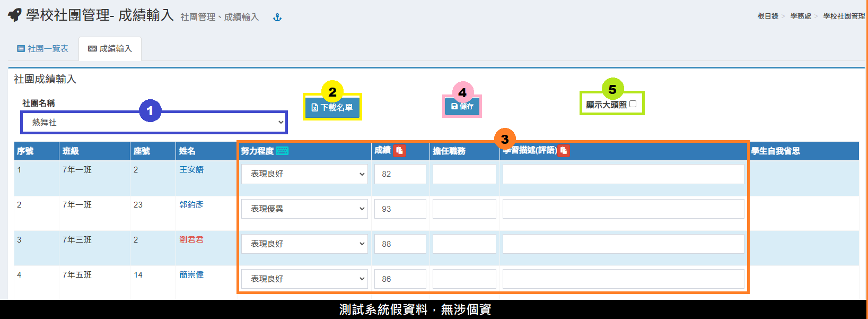The width and height of the screenshot is (868, 319).
Task: Click the anchor icon beside page subtitle
Action: (x=277, y=18)
